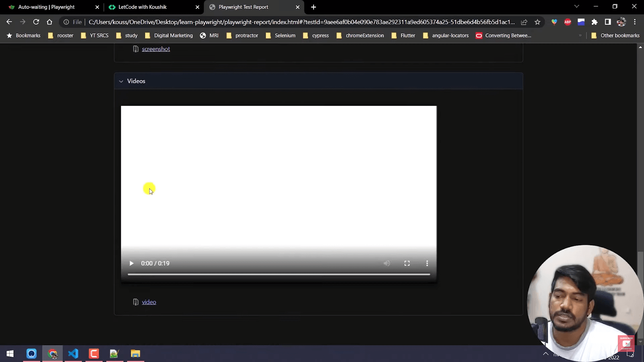Open the angular-locators bookmark folder
Screen dimensions: 644x362
446,35
